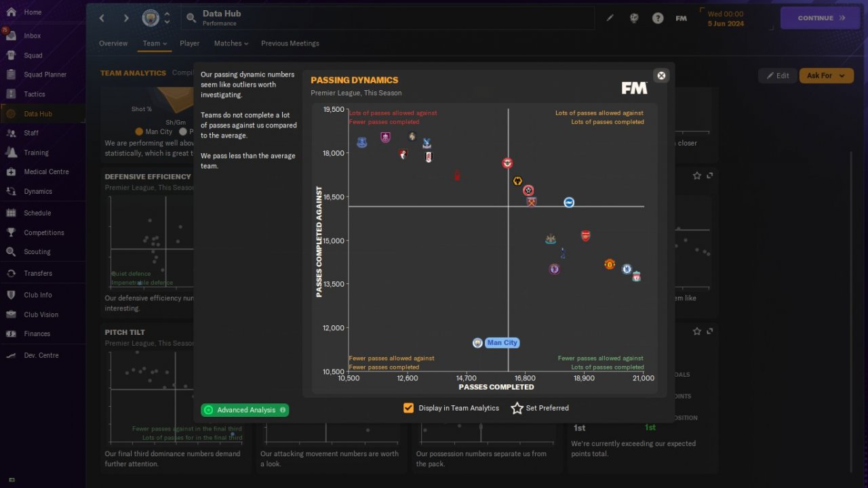Open the Dynamics screen
The width and height of the screenshot is (868, 488).
[38, 191]
